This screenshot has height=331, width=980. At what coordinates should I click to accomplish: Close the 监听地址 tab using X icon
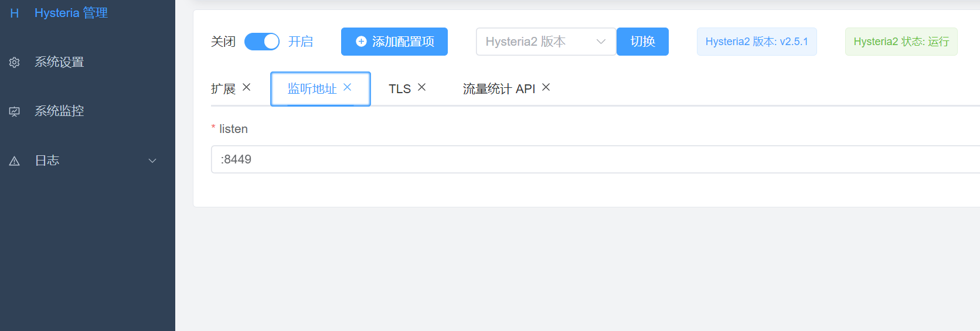point(348,87)
